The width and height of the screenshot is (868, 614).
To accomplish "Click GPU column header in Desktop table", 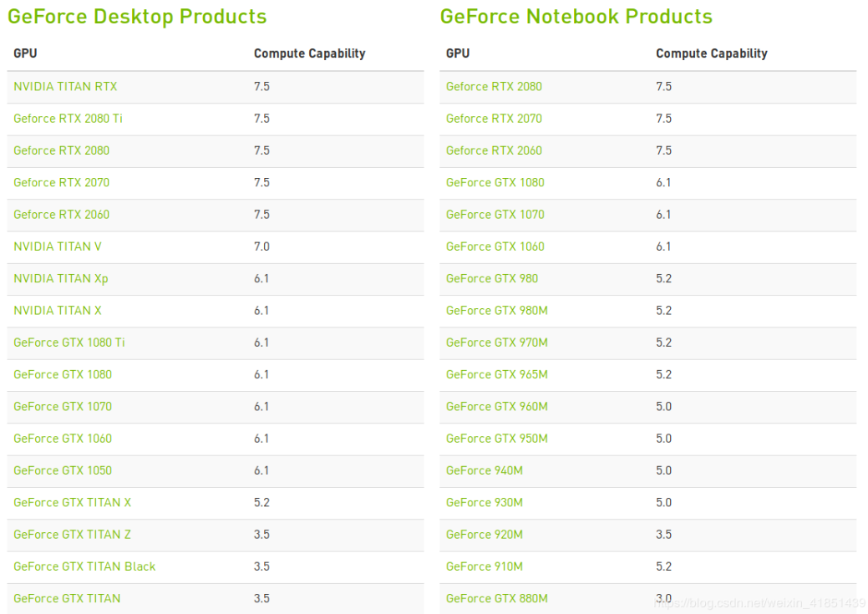I will 25,53.
